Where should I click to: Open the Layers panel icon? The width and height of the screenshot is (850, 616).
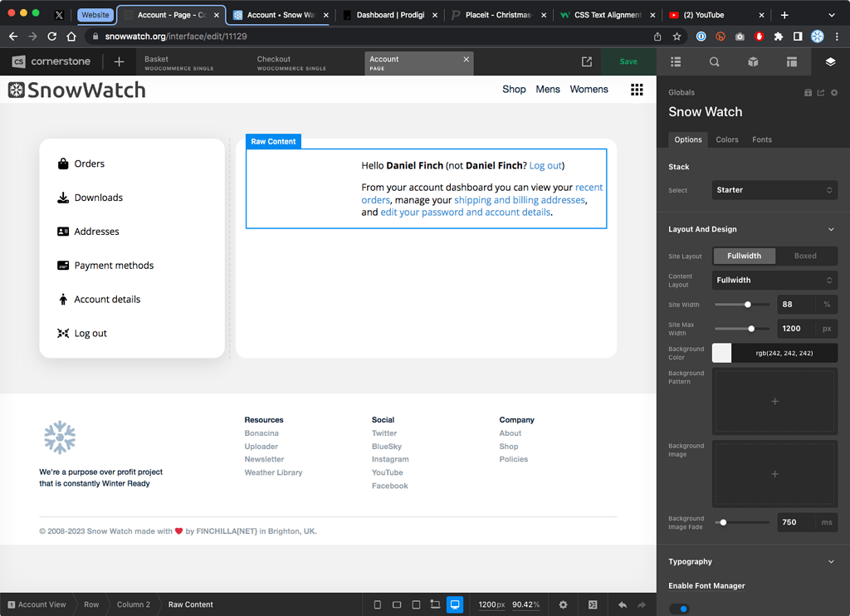click(828, 61)
